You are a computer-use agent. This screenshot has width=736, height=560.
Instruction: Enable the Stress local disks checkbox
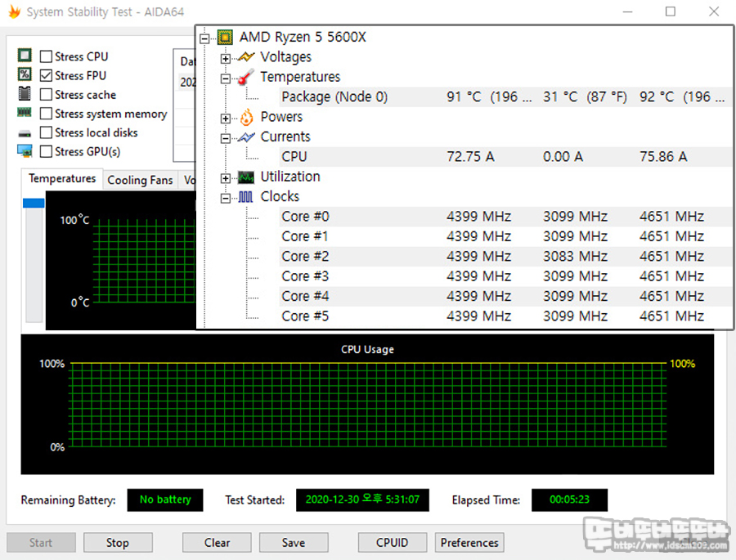click(x=46, y=132)
